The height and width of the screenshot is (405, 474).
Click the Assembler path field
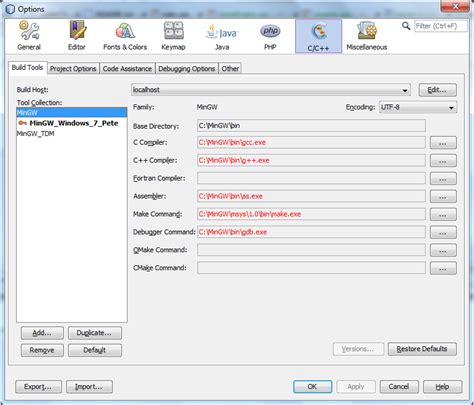click(x=311, y=196)
